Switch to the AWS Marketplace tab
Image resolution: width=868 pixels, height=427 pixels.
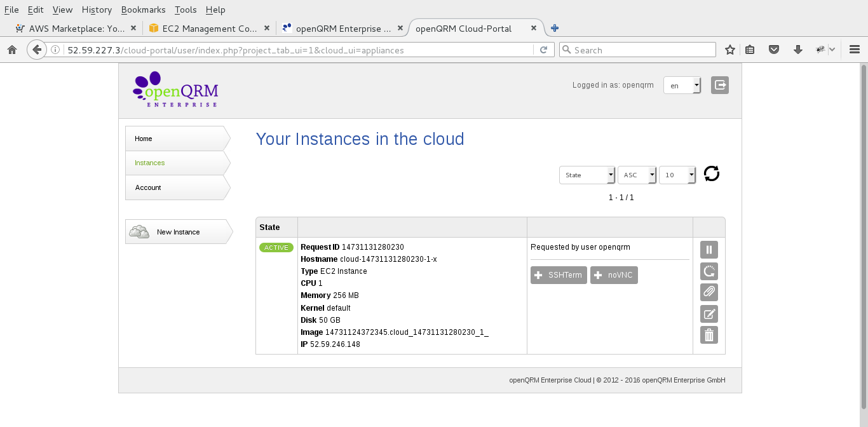(x=74, y=28)
